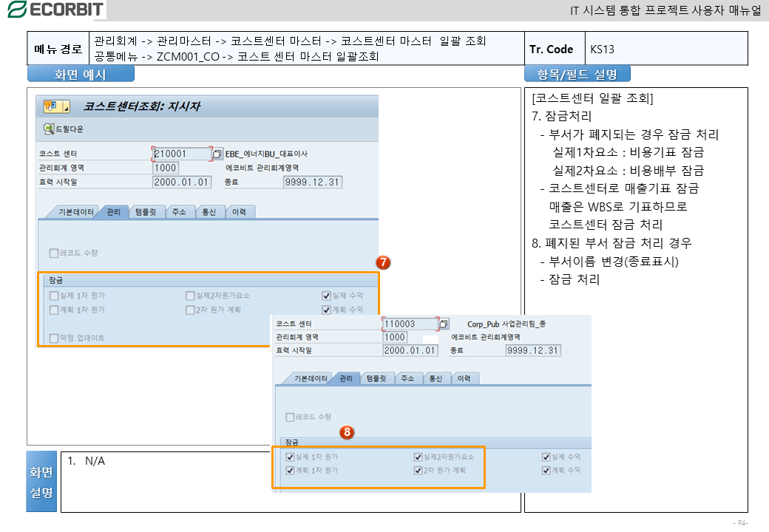
Task: Select the 이력 tab in the 110003 screen
Action: [x=464, y=378]
